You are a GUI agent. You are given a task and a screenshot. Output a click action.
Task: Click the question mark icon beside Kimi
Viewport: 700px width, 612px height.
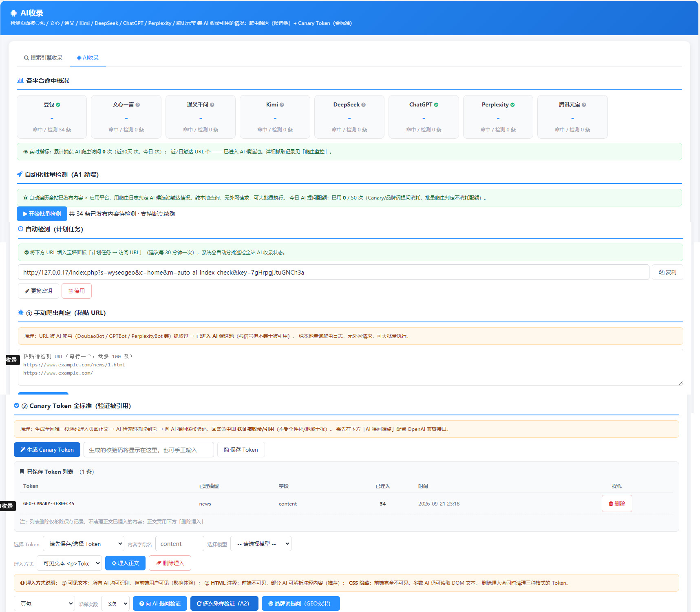[x=282, y=105]
